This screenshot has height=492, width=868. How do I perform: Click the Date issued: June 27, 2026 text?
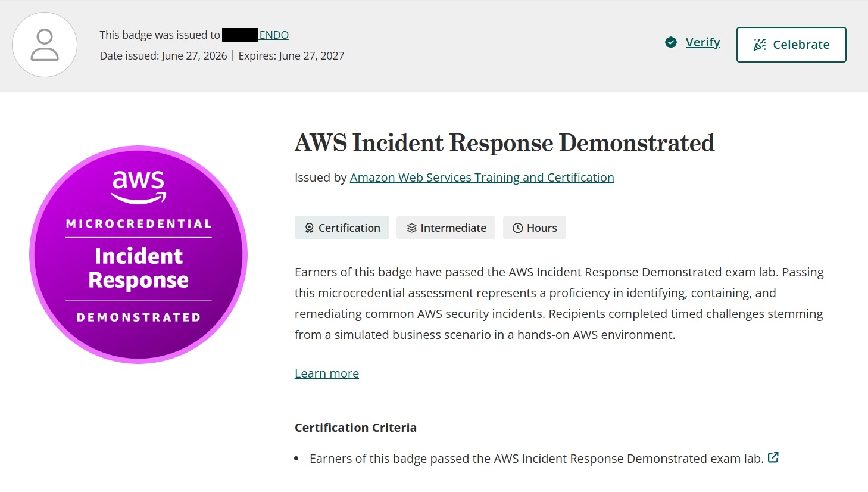[163, 56]
